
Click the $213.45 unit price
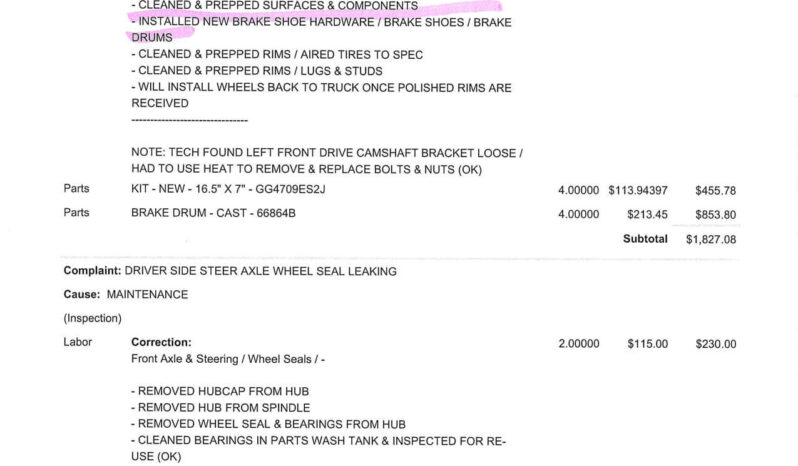pyautogui.click(x=647, y=215)
